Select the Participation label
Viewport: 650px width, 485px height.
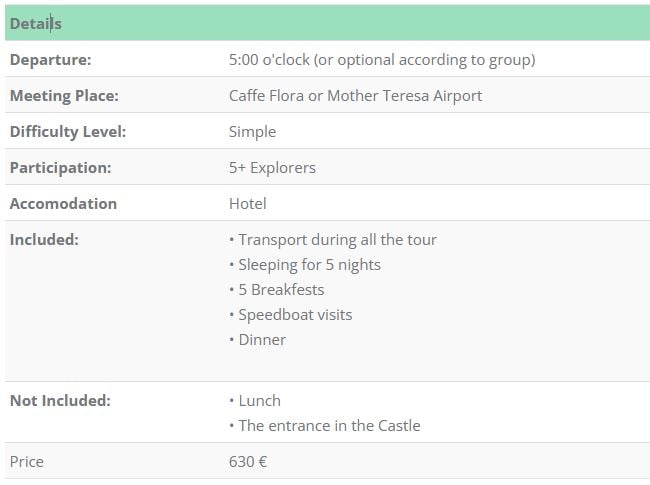(61, 168)
